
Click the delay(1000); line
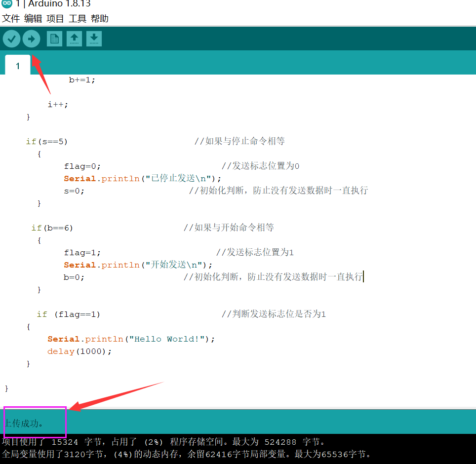click(x=79, y=351)
